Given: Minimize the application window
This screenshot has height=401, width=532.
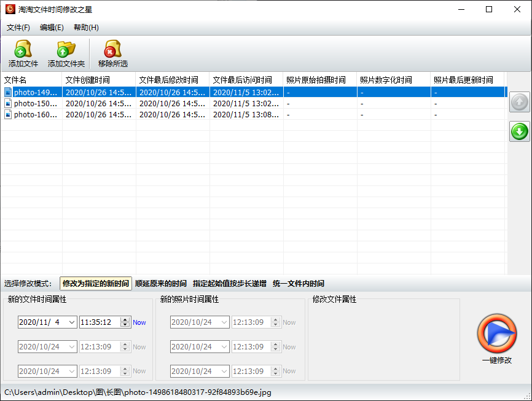Looking at the screenshot, I should pos(461,9).
